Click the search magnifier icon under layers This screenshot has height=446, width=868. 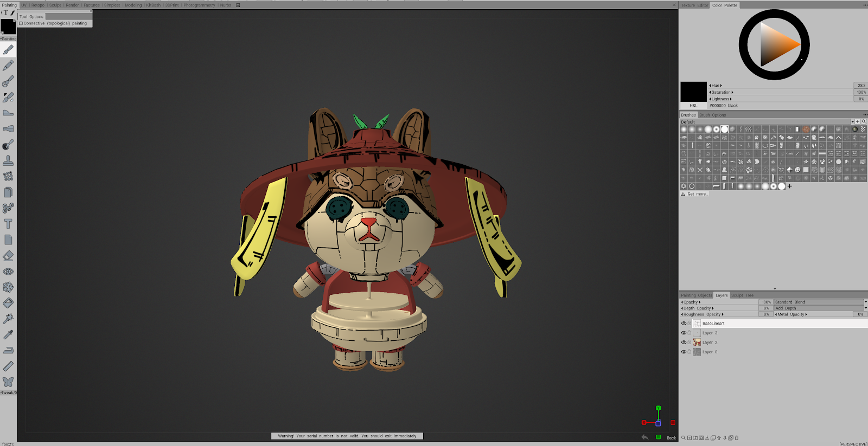pyautogui.click(x=684, y=438)
